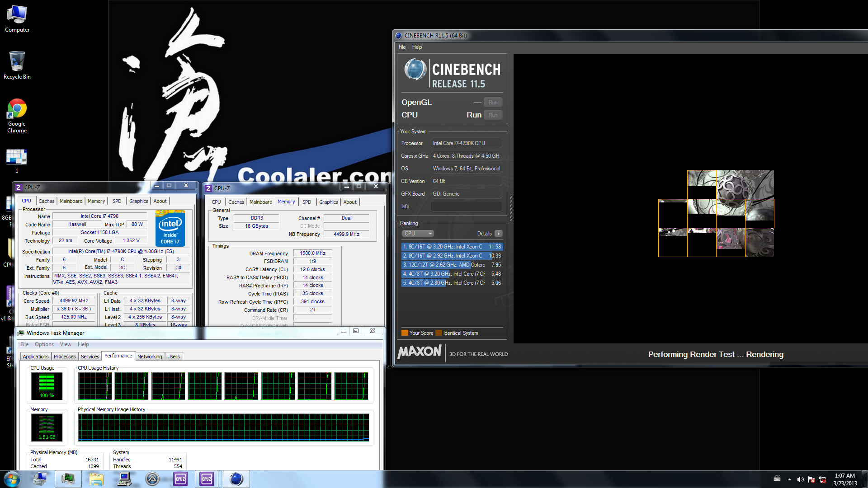Click the left CPU-Z window title icon

tap(19, 188)
